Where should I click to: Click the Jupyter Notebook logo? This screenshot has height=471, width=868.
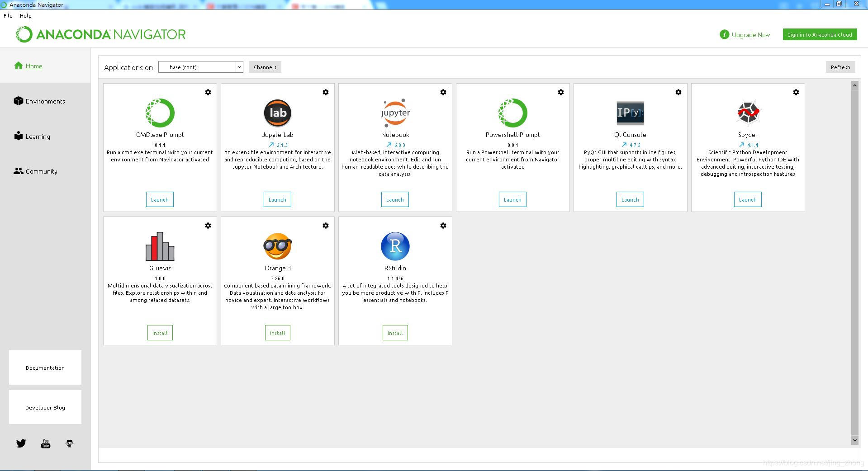click(395, 113)
